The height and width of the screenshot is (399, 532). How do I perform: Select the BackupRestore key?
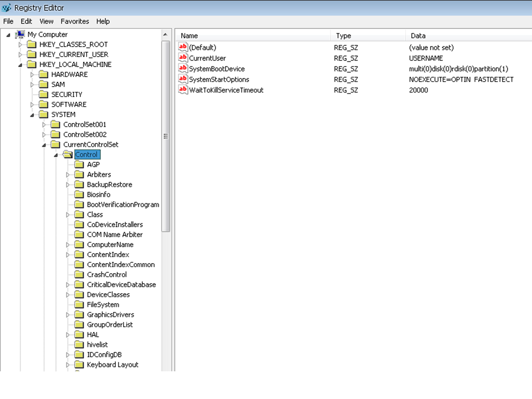coord(109,185)
